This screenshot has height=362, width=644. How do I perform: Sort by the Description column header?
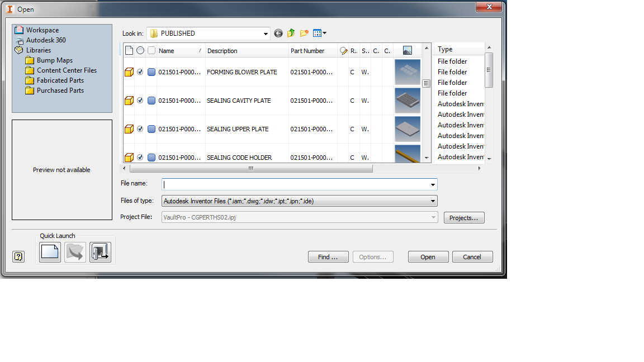coord(247,51)
